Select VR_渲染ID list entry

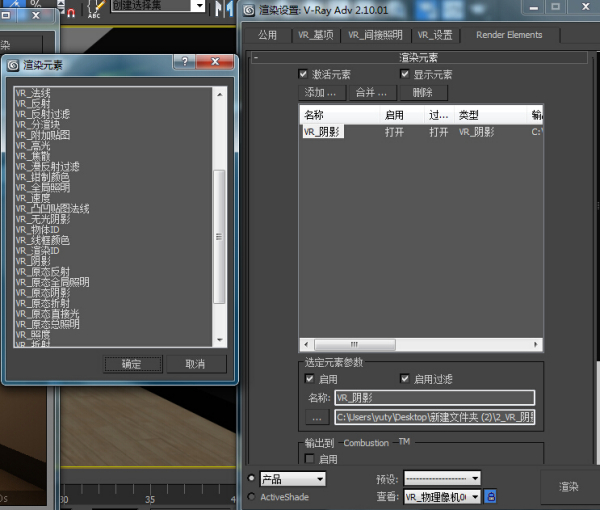(38, 251)
